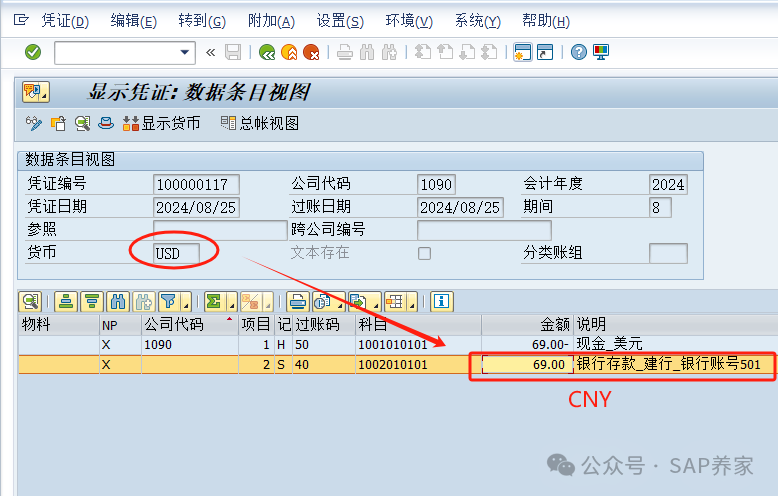The width and height of the screenshot is (778, 496).
Task: Click the Display Another Document icon
Action: (58, 124)
